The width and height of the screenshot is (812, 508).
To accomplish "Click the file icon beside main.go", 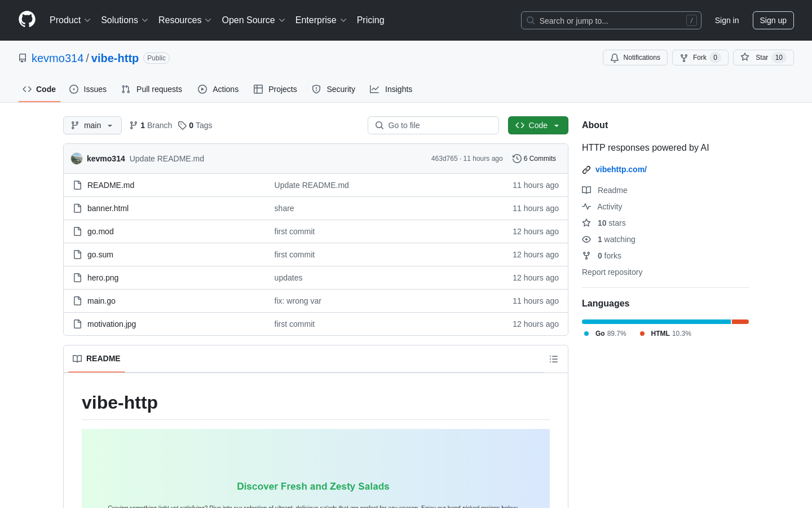I will click(x=78, y=301).
